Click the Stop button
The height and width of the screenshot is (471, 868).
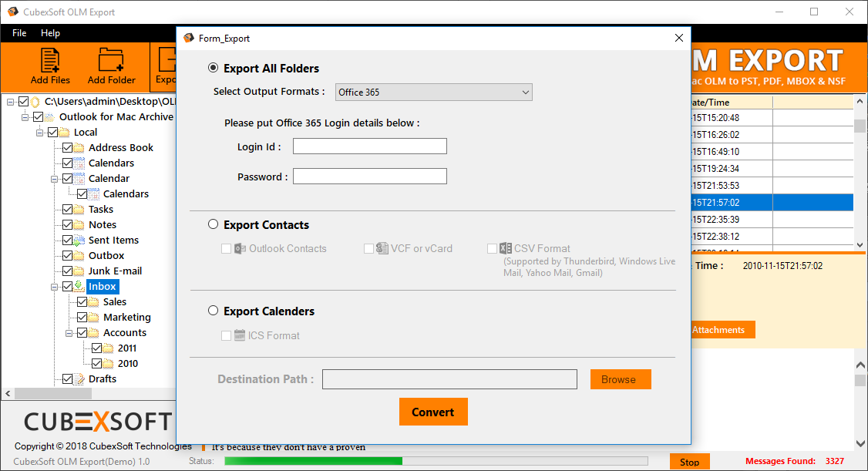click(x=690, y=463)
